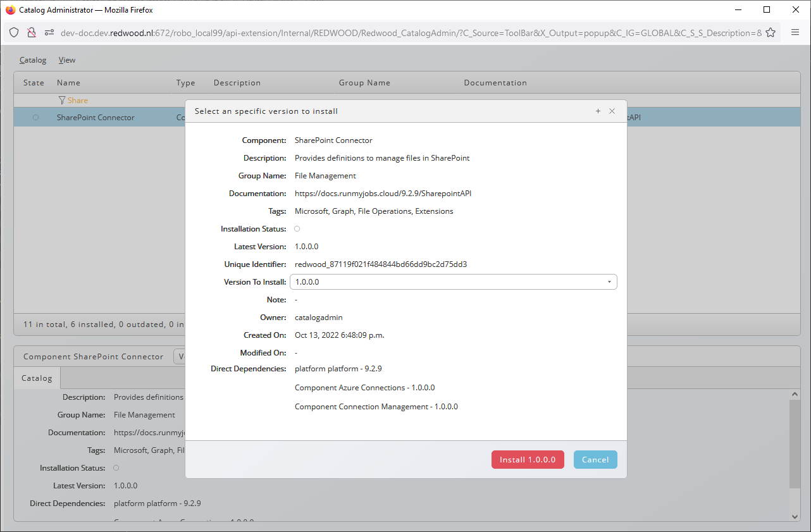Click the Share filter text in the Name column
Image resolution: width=811 pixels, height=532 pixels.
(78, 100)
